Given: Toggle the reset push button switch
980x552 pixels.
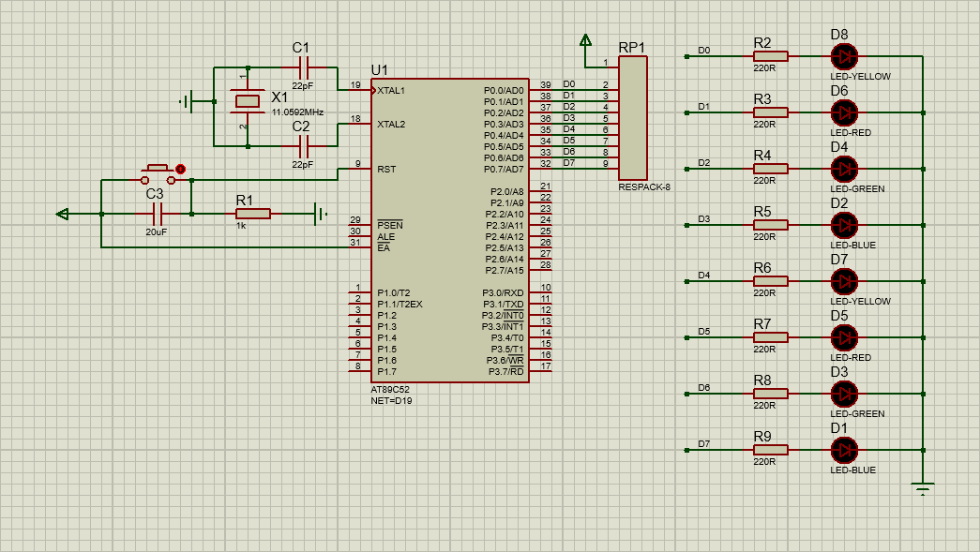Looking at the screenshot, I should click(x=158, y=175).
